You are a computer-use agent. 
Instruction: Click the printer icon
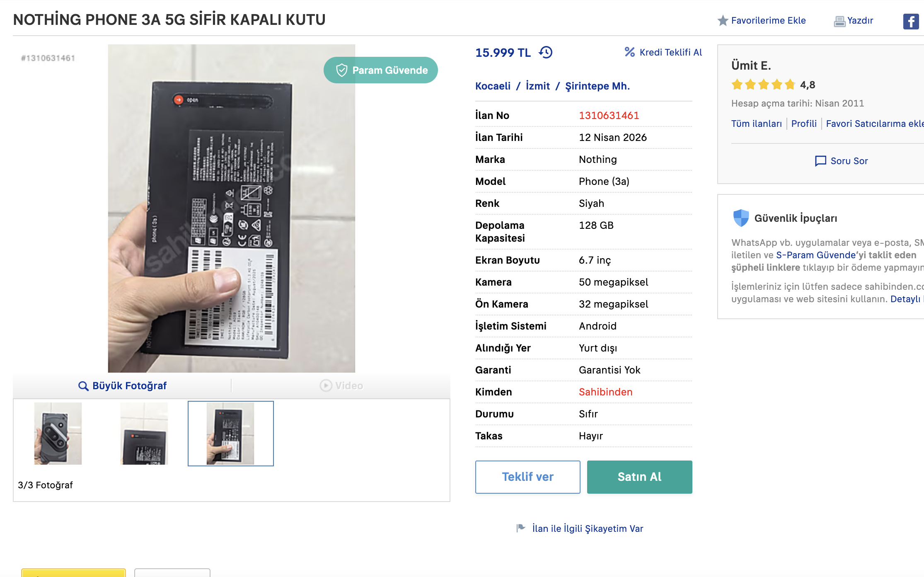point(839,21)
